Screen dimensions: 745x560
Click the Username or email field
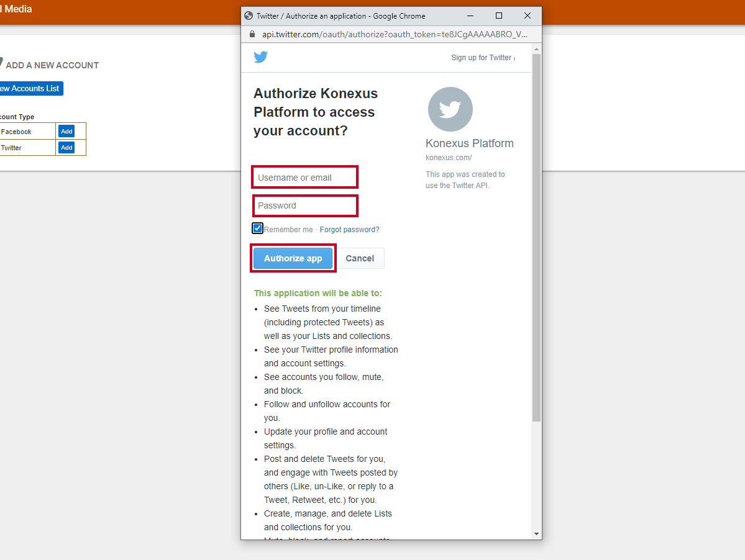coord(304,178)
